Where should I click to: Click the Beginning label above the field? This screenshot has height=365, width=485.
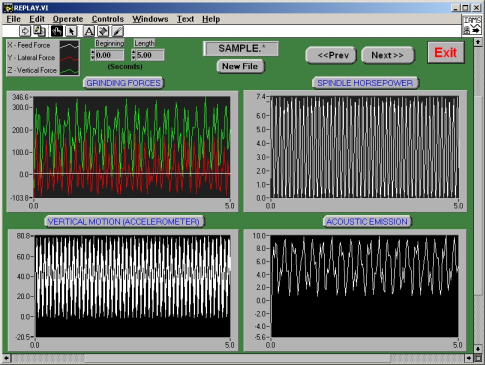pos(110,43)
